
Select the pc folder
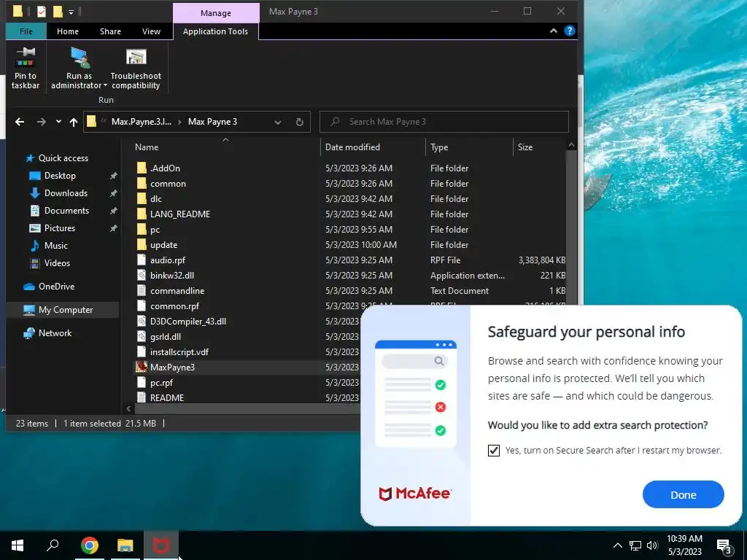click(155, 230)
